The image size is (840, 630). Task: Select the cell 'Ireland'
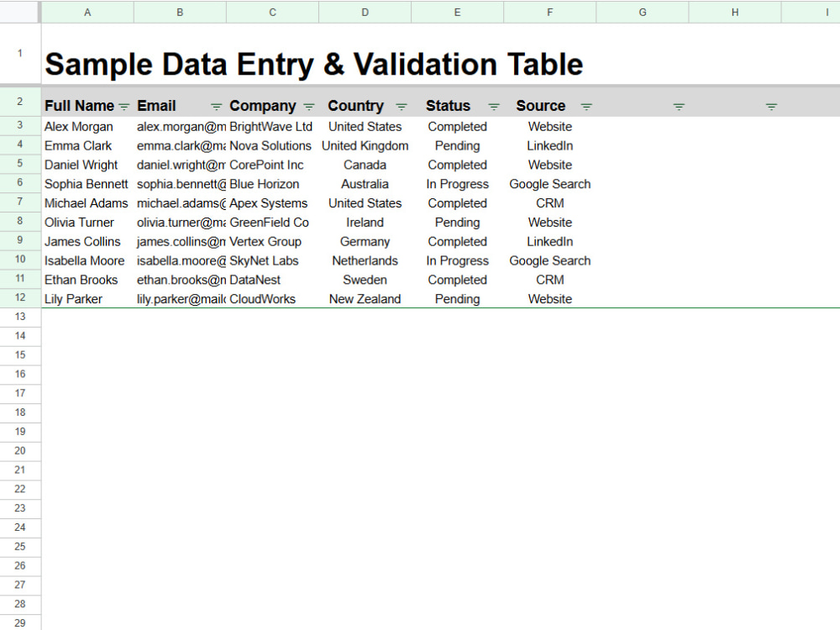tap(365, 223)
